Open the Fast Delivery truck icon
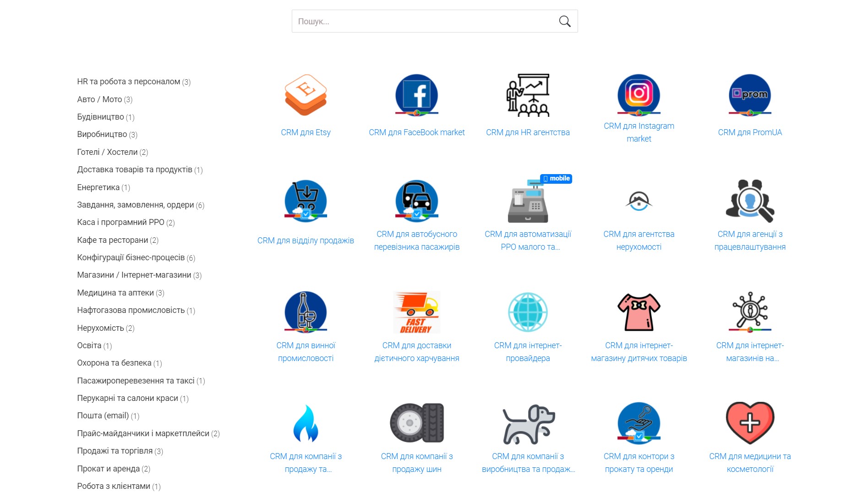The image size is (868, 493). [416, 312]
